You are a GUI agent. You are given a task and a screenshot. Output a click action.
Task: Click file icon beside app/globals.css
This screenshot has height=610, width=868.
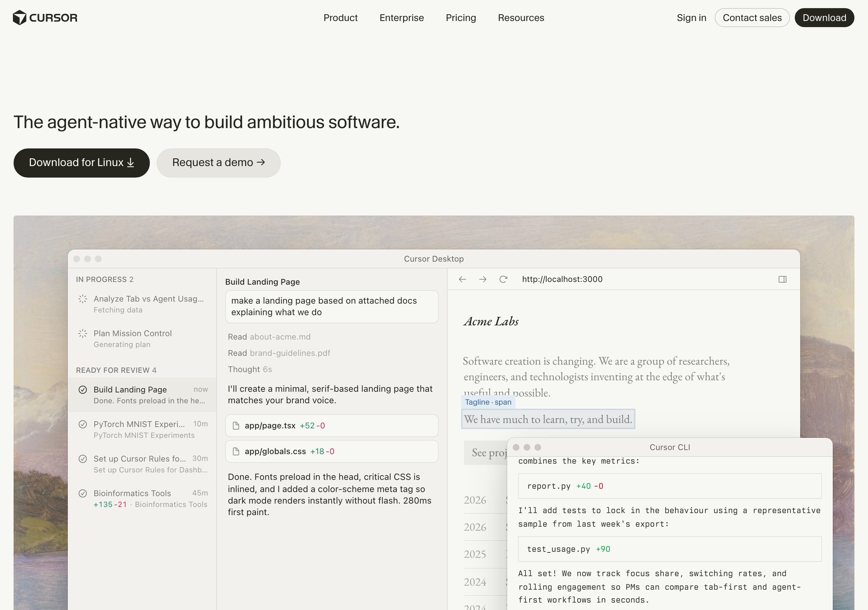[x=236, y=451]
